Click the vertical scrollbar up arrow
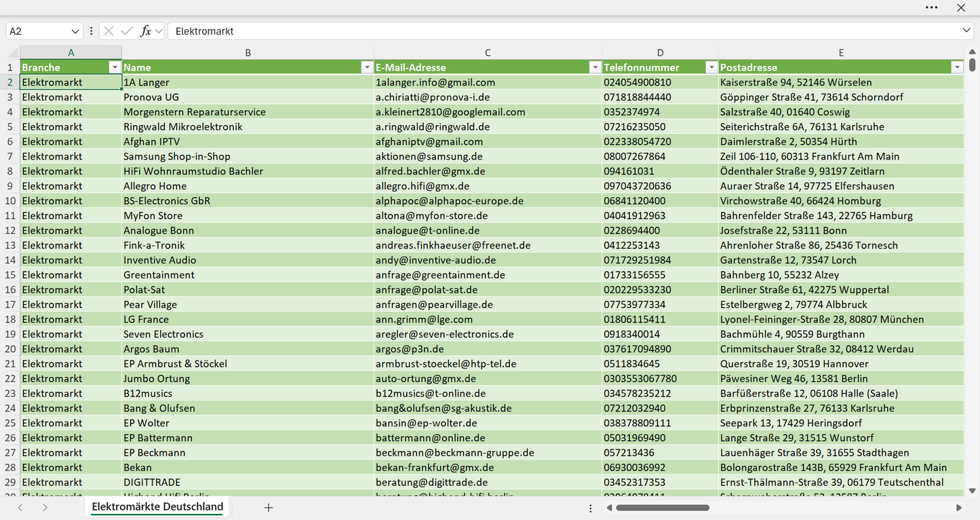The height and width of the screenshot is (520, 980). click(x=973, y=53)
